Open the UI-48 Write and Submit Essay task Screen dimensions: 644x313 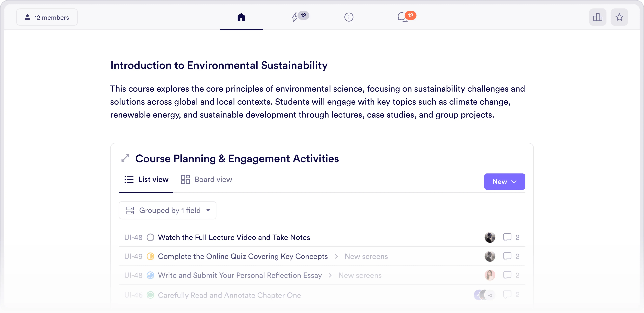[x=239, y=275]
